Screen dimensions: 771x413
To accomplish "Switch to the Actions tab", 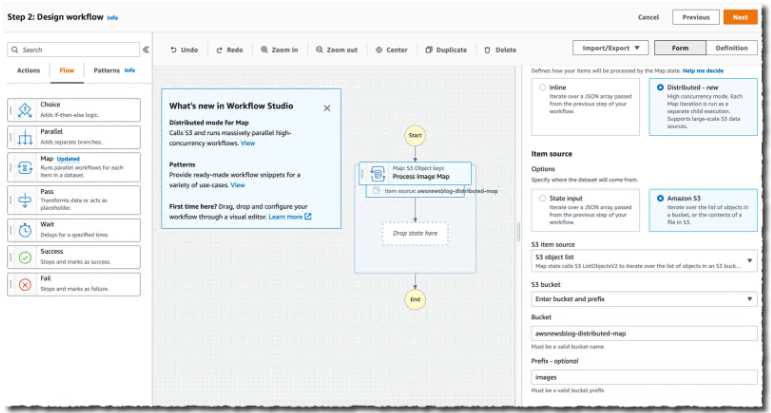I will click(28, 71).
